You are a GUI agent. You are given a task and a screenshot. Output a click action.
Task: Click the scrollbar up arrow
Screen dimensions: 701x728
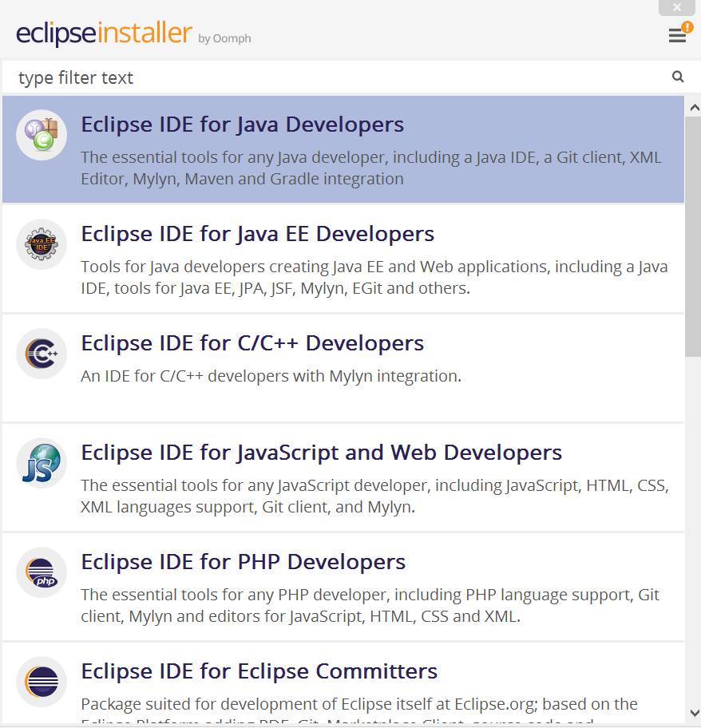(695, 109)
